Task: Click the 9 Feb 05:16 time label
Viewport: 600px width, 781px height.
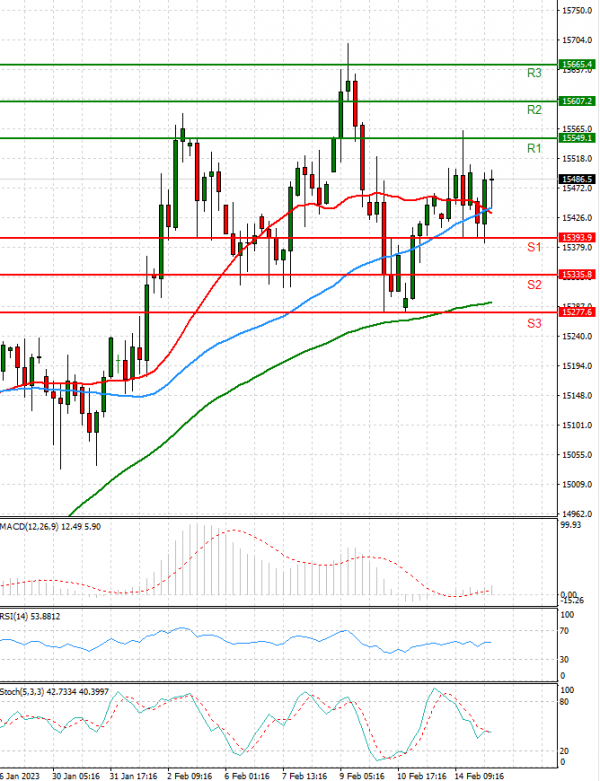Action: coord(362,776)
